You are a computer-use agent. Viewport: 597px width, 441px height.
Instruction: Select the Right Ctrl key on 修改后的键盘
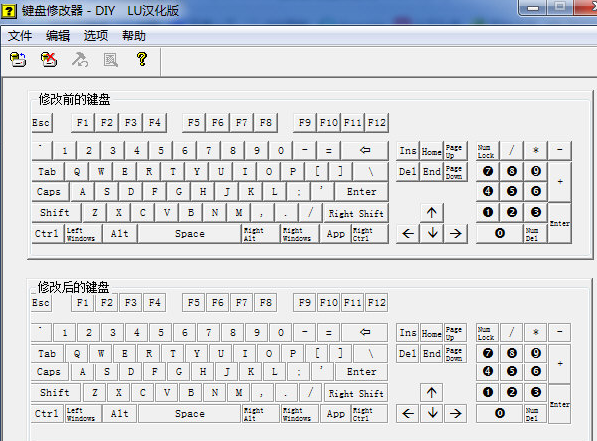pos(369,414)
